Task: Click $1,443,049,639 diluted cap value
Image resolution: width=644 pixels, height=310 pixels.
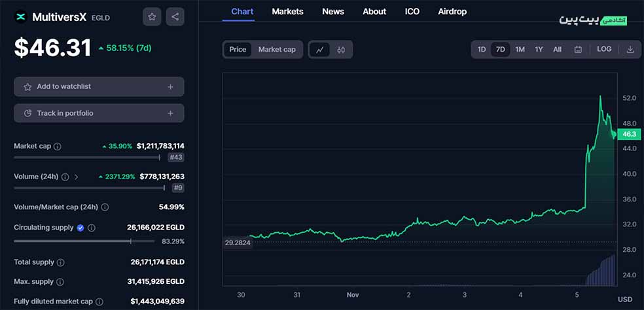Action: (x=157, y=301)
